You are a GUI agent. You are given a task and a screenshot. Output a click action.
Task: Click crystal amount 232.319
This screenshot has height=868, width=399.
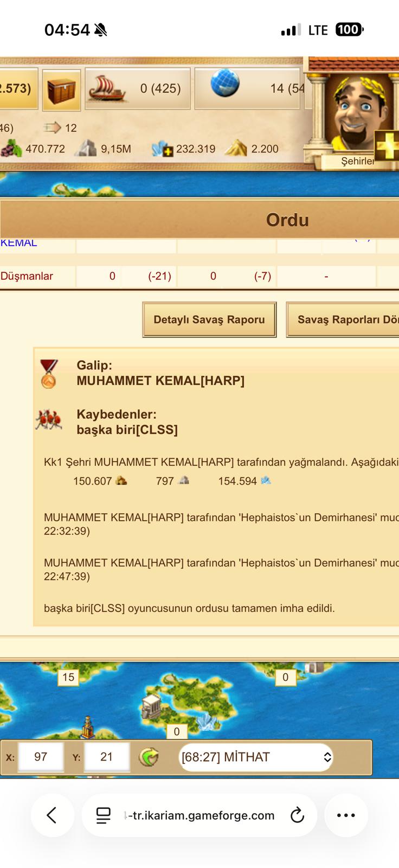[x=196, y=149]
